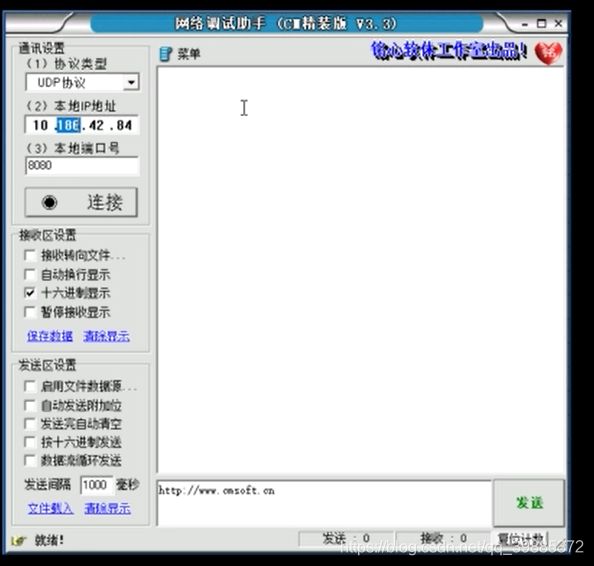Image resolution: width=594 pixels, height=566 pixels.
Task: Click the 连接 connect button
Action: 81,202
